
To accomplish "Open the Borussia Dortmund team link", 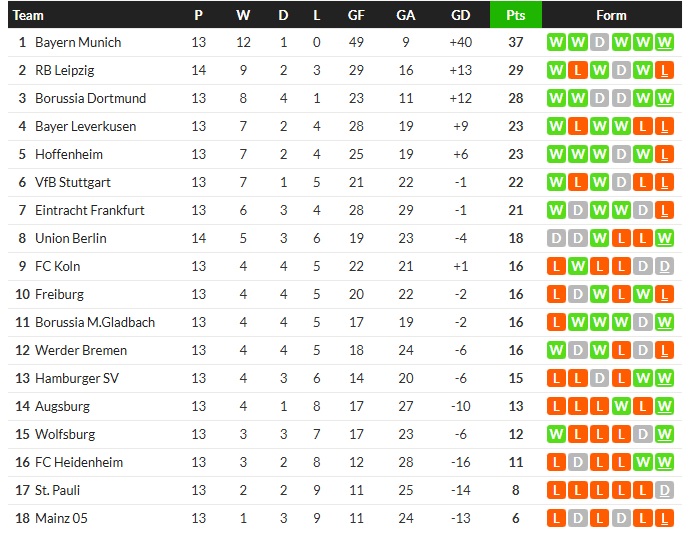I will point(90,98).
